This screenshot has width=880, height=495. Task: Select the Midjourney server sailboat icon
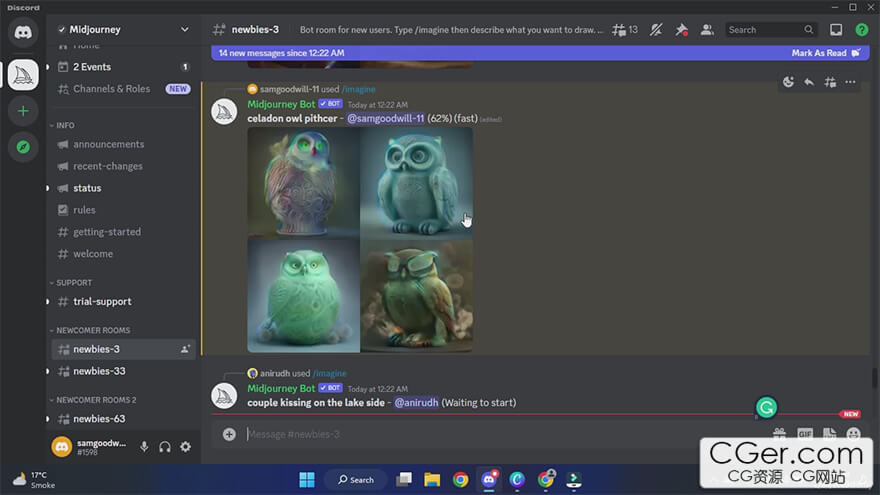(x=23, y=75)
